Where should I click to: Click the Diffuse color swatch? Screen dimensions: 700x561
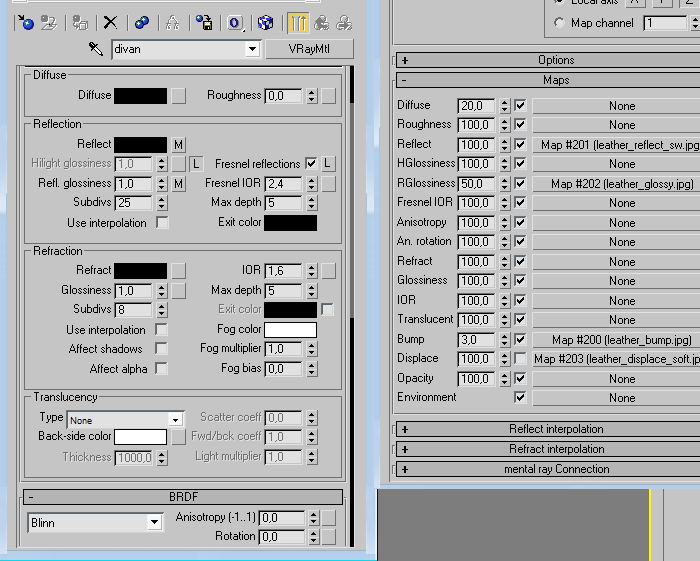point(140,96)
